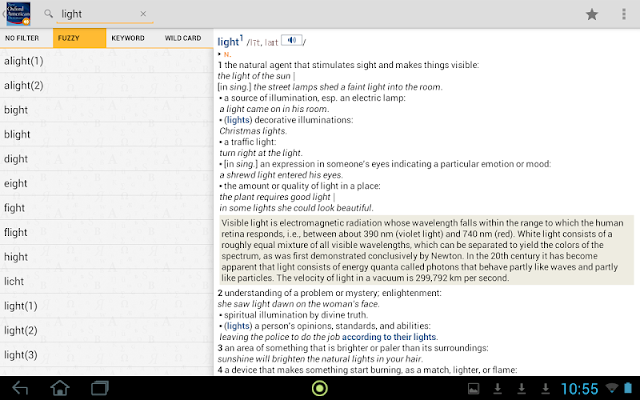The height and width of the screenshot is (400, 640).
Task: Tap the green circle icon in navigation bar
Action: point(320,388)
